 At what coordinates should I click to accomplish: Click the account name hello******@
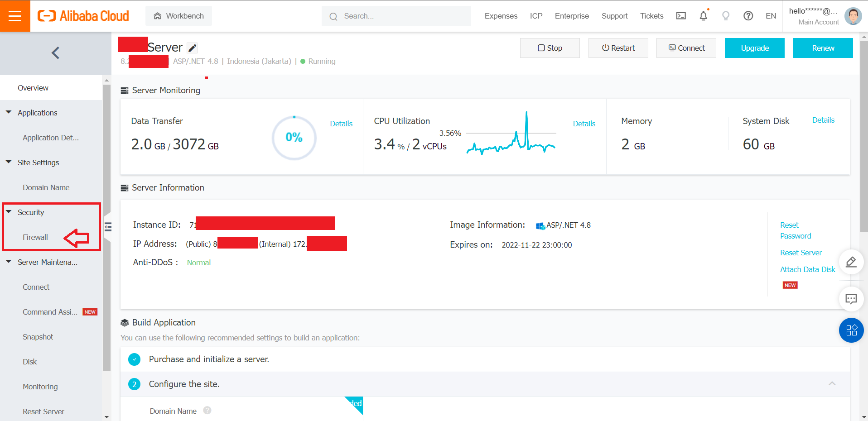[813, 11]
